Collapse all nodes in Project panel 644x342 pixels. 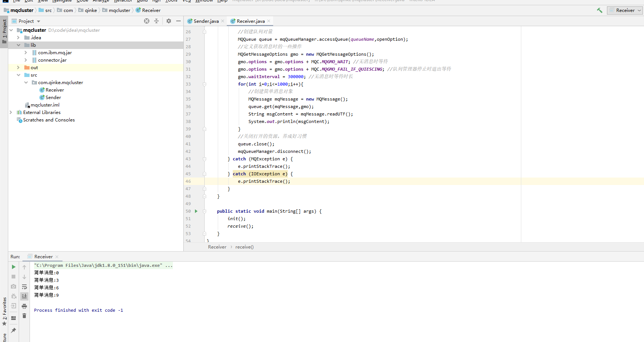(156, 21)
